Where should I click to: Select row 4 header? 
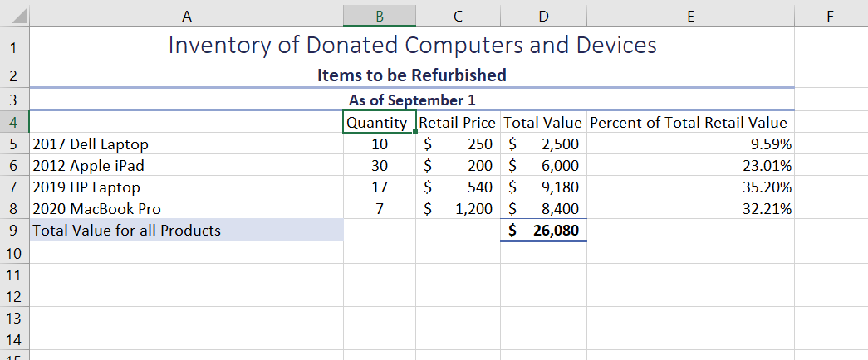[14, 122]
